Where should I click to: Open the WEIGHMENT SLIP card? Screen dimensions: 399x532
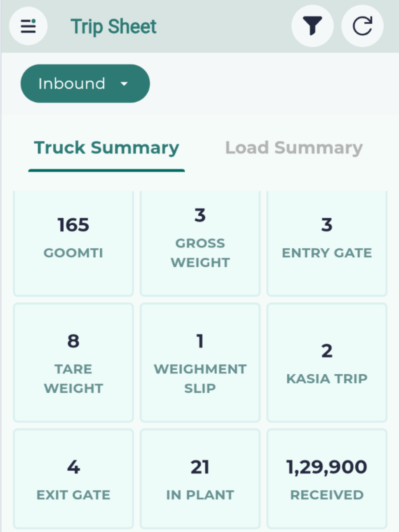(x=200, y=363)
